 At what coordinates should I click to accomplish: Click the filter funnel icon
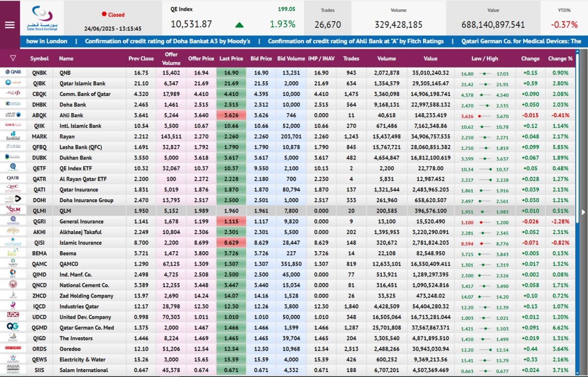tap(13, 58)
